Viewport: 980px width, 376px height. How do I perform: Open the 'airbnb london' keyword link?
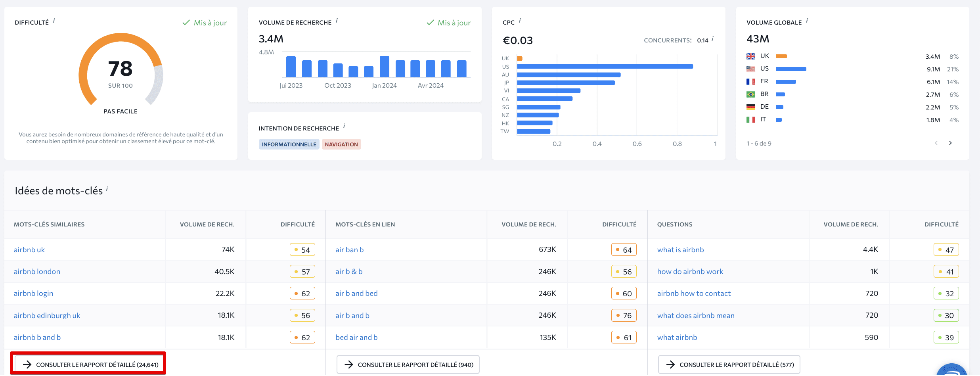(37, 272)
